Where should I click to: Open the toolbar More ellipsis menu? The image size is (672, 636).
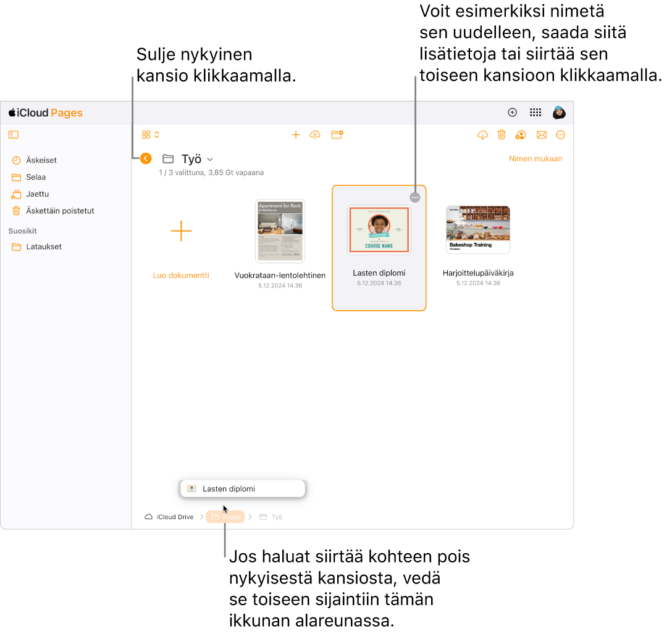[561, 135]
